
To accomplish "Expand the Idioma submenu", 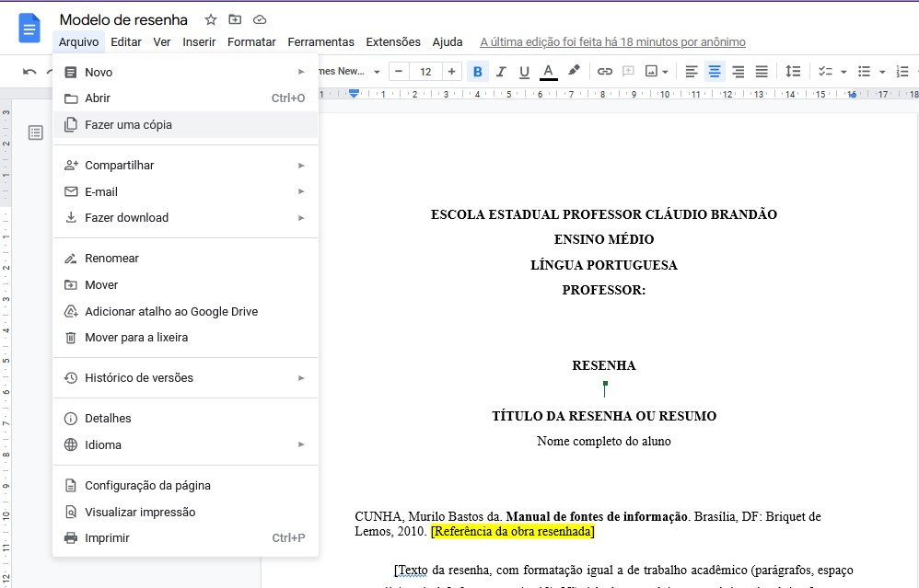I will [x=185, y=444].
